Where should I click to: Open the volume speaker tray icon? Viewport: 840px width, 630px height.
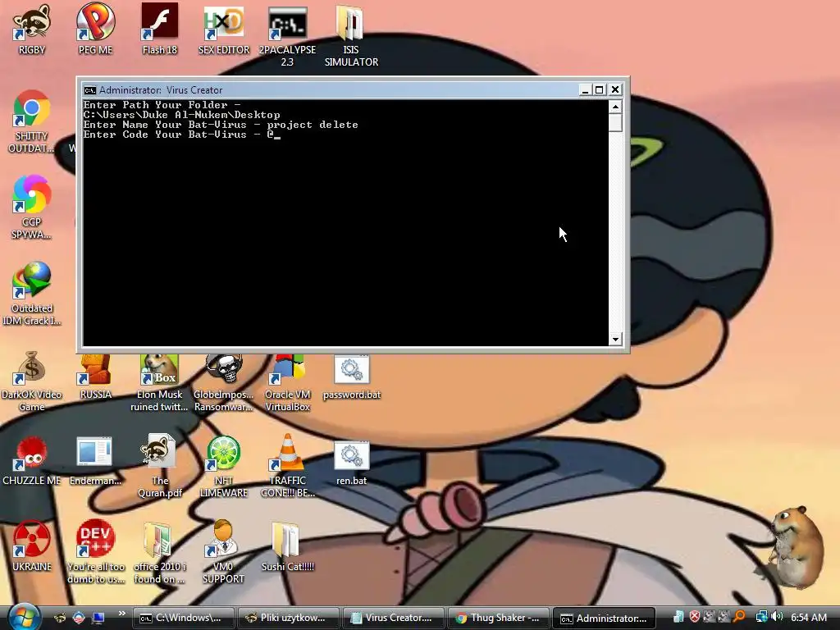778,617
